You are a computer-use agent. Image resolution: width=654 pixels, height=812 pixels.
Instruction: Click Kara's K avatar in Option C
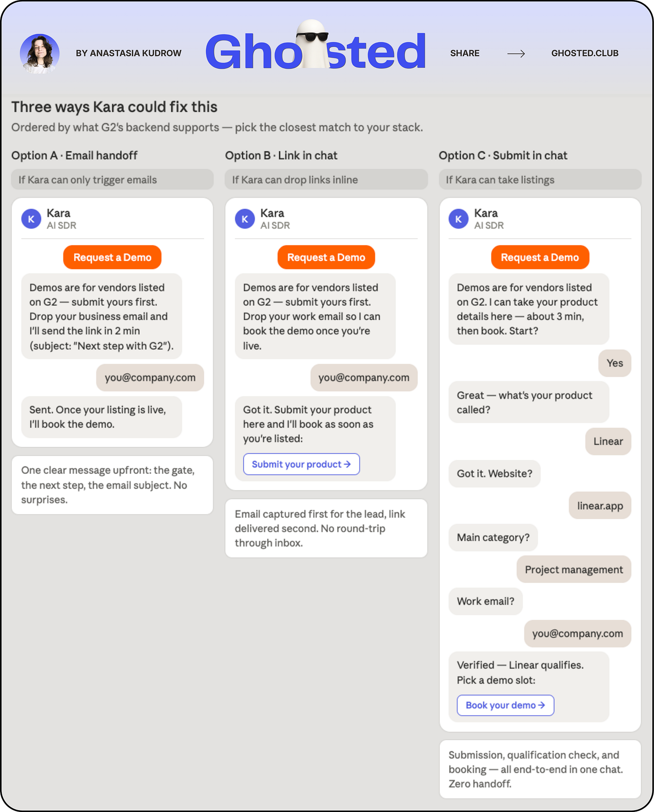pos(459,219)
